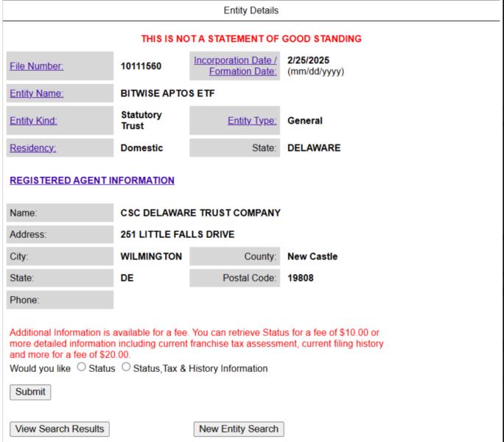Click View Search Results button

(60, 429)
